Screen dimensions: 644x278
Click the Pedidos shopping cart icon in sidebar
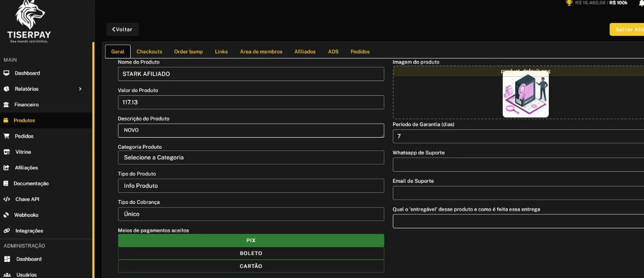[x=6, y=136]
